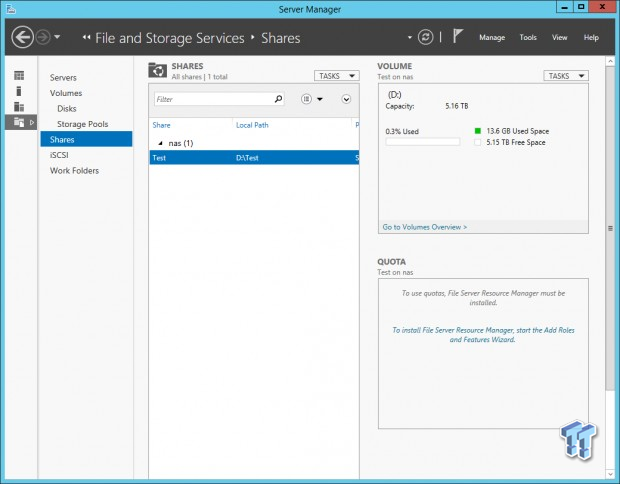The height and width of the screenshot is (484, 620).
Task: Click the File and Storage Services breadcrumb
Action: pyautogui.click(x=170, y=38)
